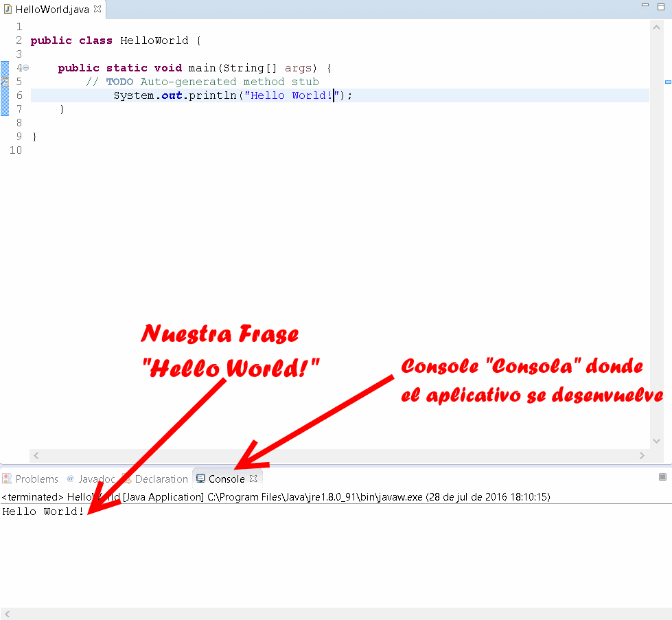The height and width of the screenshot is (620, 672).
Task: Maximize the editor area
Action: pyautogui.click(x=661, y=6)
